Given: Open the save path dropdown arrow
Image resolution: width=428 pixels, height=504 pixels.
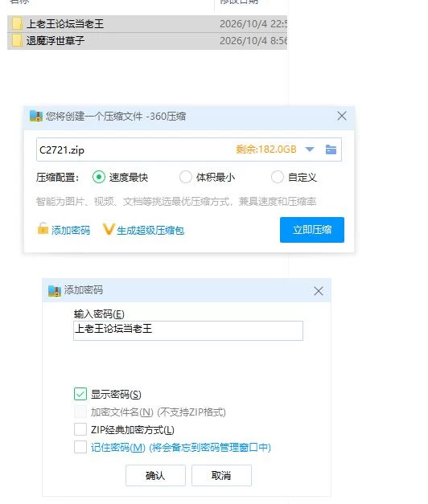Looking at the screenshot, I should pyautogui.click(x=310, y=150).
